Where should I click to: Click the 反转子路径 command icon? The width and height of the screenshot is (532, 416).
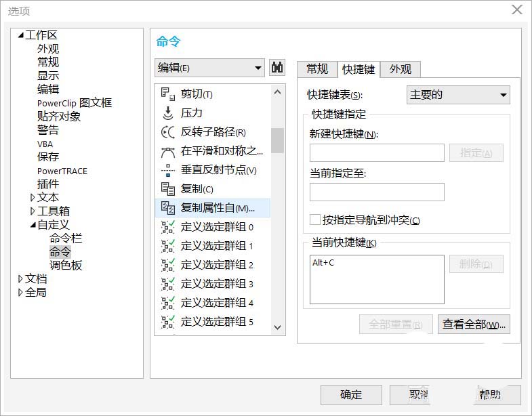(x=167, y=132)
